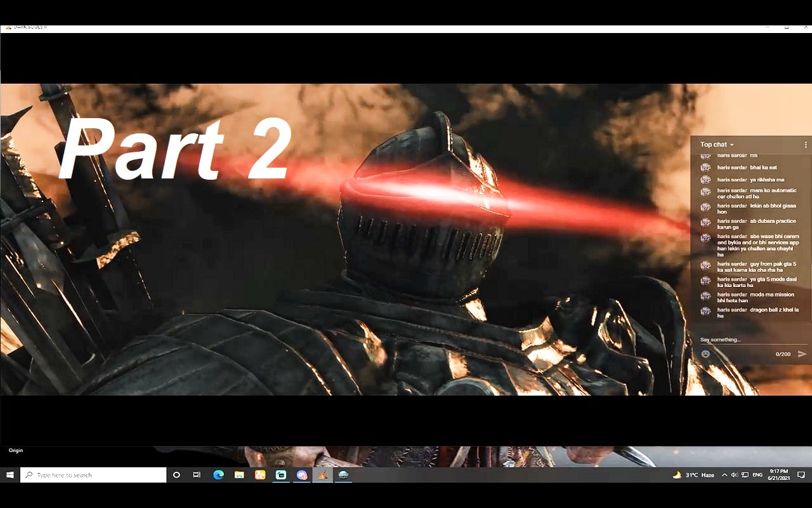Image resolution: width=812 pixels, height=508 pixels.
Task: Click the message 'mara ko automatic car challen'
Action: 756,193
